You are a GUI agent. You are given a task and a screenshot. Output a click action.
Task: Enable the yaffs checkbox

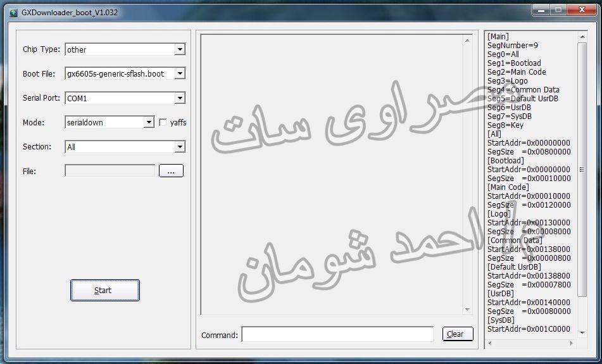[x=163, y=122]
